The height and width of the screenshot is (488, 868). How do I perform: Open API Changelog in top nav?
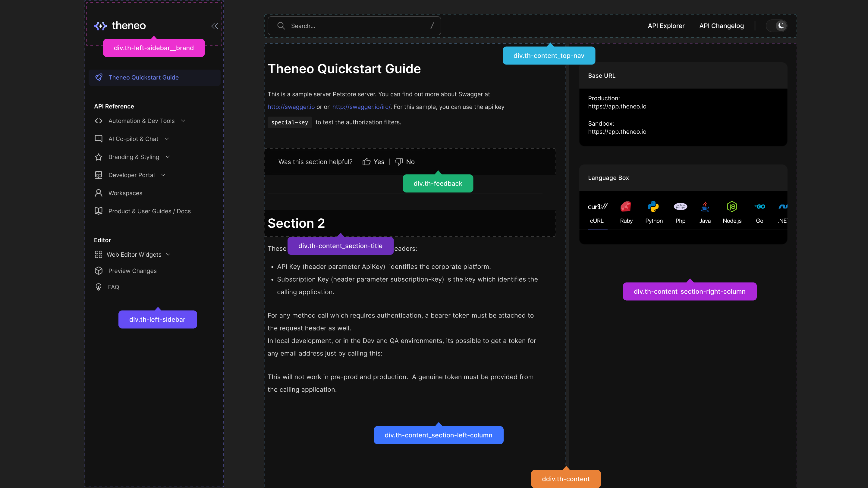point(721,26)
